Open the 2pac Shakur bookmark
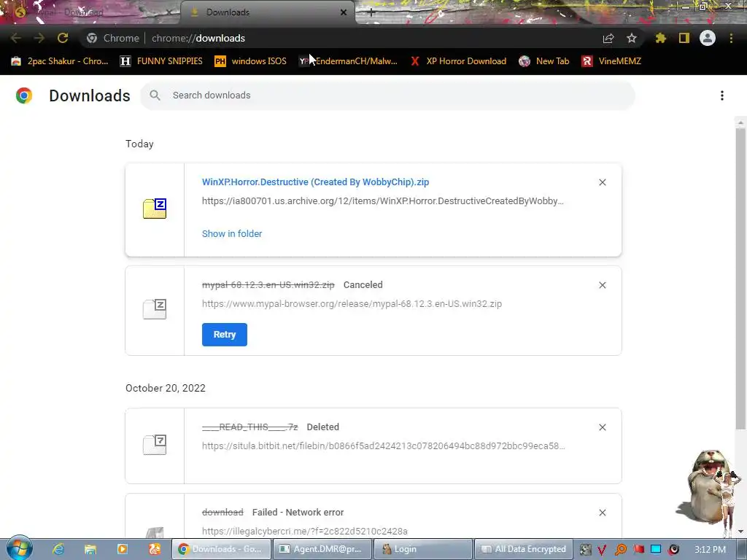747x560 pixels. (x=60, y=61)
